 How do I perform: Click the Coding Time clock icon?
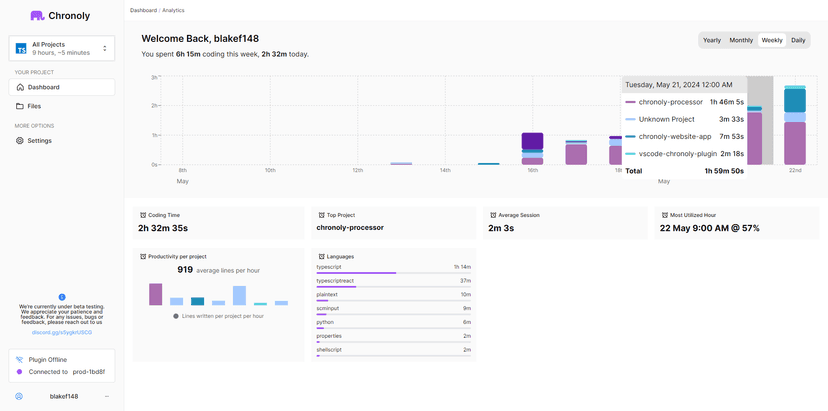tap(143, 216)
